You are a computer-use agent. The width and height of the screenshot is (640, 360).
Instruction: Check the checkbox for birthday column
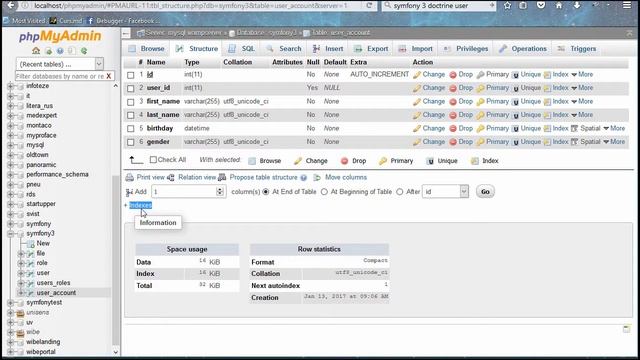131,129
